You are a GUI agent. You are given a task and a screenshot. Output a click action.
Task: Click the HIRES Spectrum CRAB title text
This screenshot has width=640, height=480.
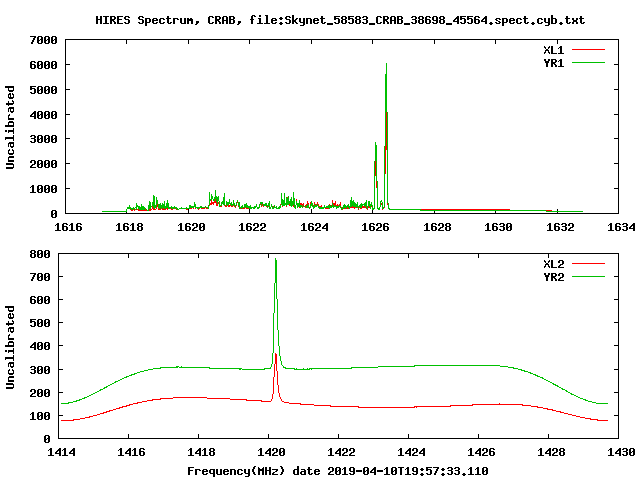[340, 20]
